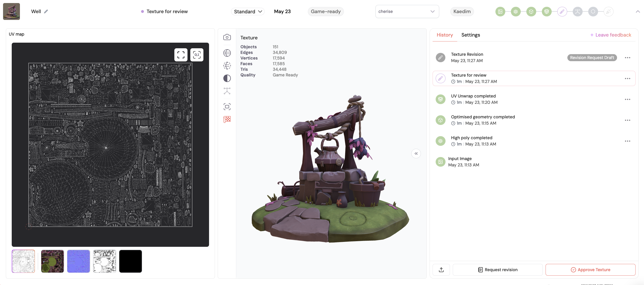Image resolution: width=644 pixels, height=285 pixels.
Task: Expand the UV map to fullscreen
Action: coord(181,55)
